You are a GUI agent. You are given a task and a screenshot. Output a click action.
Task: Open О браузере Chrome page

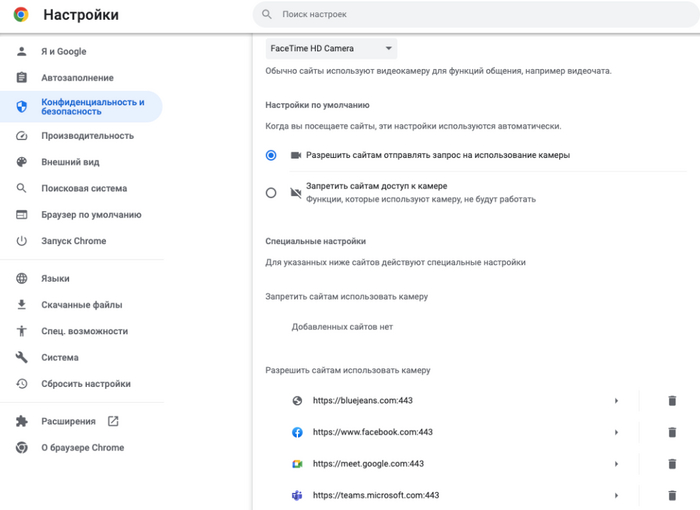pyautogui.click(x=82, y=448)
